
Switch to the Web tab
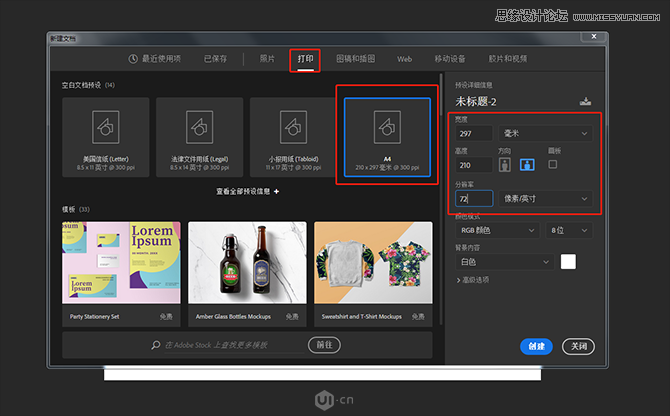tap(405, 59)
